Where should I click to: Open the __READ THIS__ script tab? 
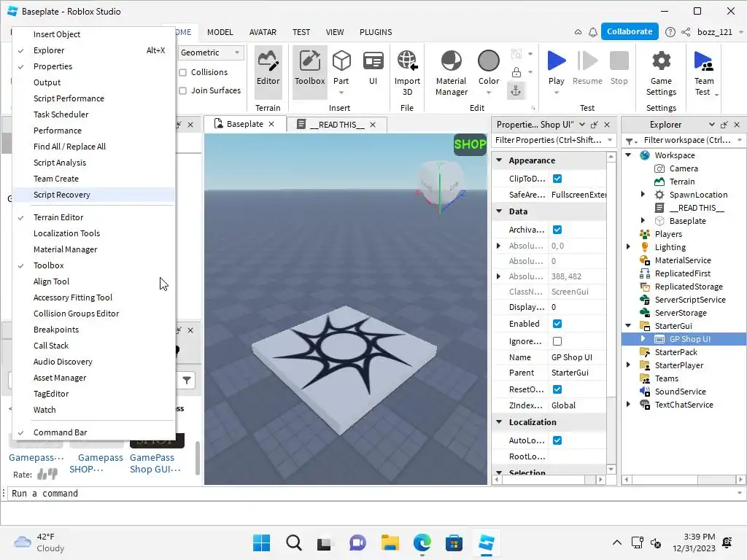tap(337, 125)
